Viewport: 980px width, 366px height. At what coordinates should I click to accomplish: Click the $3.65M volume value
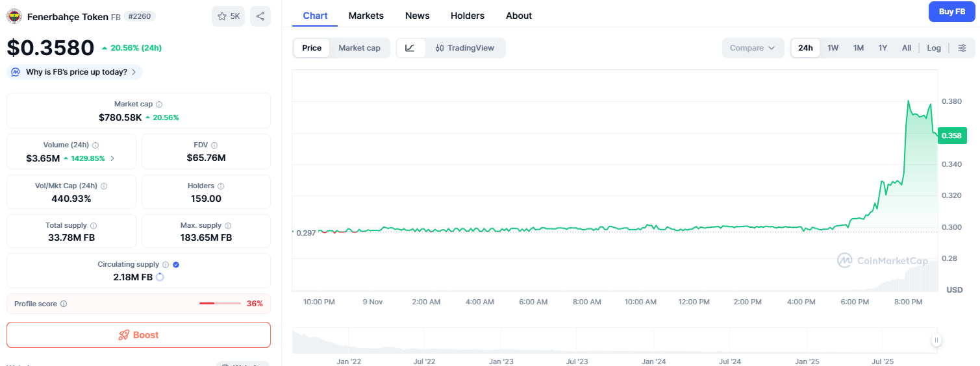[x=43, y=158]
